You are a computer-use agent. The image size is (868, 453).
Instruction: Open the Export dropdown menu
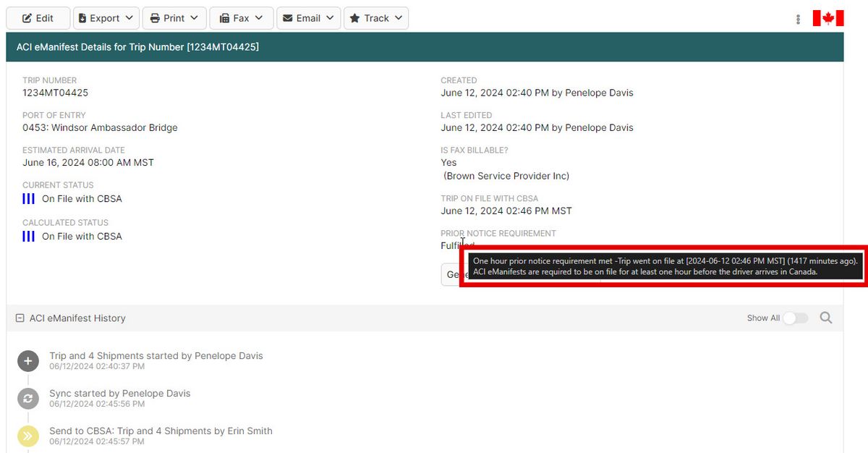[106, 18]
